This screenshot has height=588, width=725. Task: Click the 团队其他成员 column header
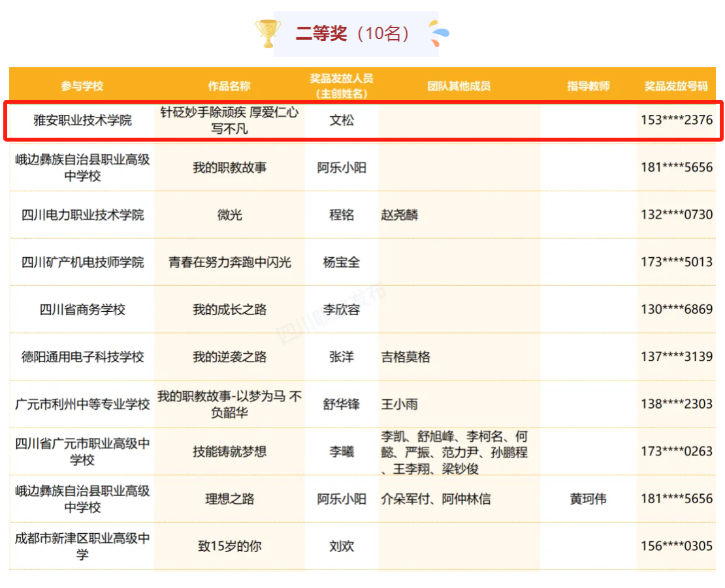[459, 86]
